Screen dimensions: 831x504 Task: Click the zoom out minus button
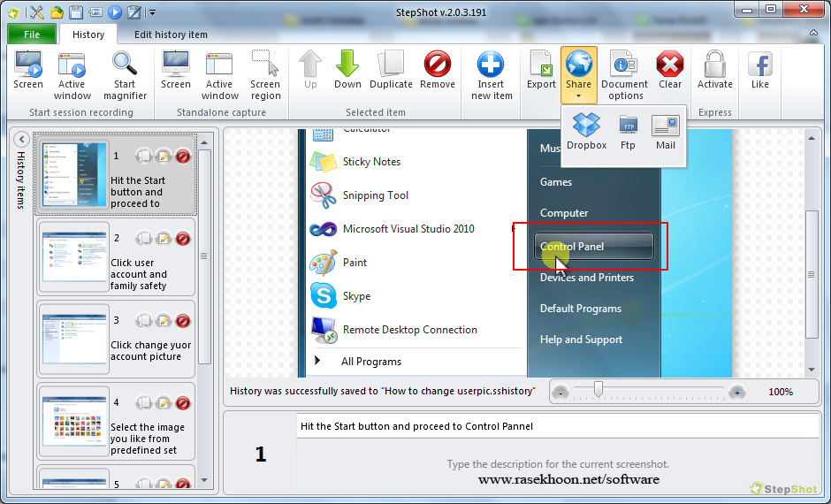coord(560,393)
